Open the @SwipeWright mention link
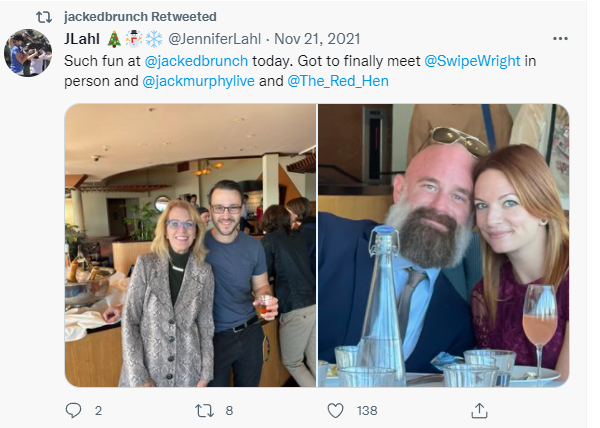600x428 pixels. pos(472,60)
